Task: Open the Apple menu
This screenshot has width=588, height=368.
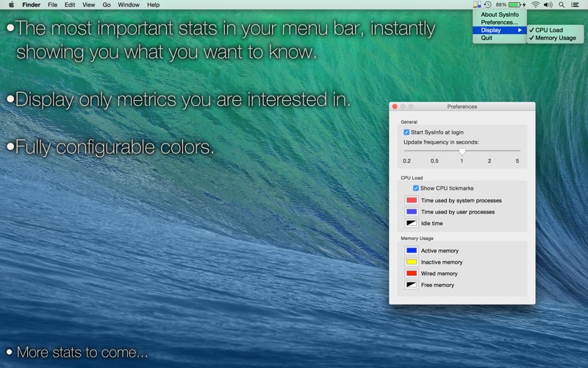Action: (x=11, y=4)
